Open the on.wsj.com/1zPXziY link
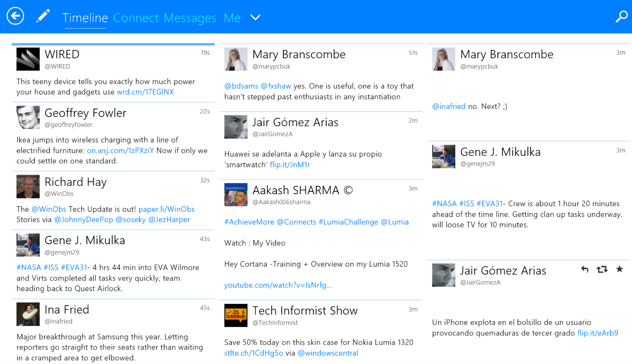 (x=120, y=151)
